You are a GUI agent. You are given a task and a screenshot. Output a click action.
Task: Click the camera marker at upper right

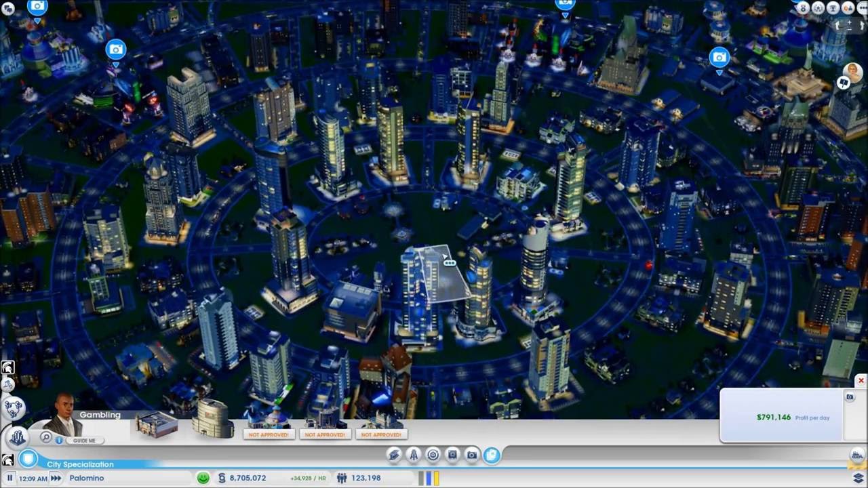[719, 58]
